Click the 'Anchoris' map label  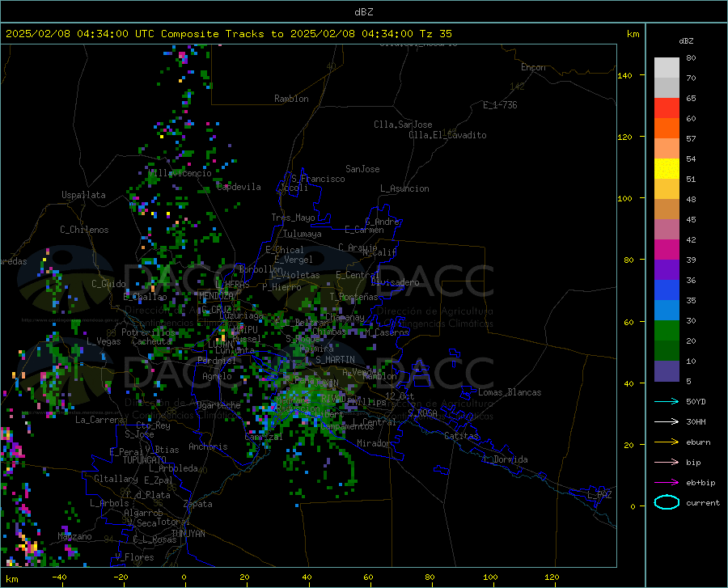click(x=208, y=447)
